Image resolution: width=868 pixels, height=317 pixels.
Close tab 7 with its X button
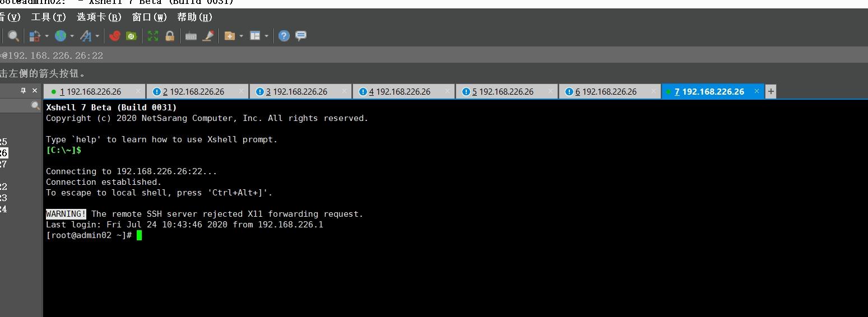pyautogui.click(x=756, y=91)
